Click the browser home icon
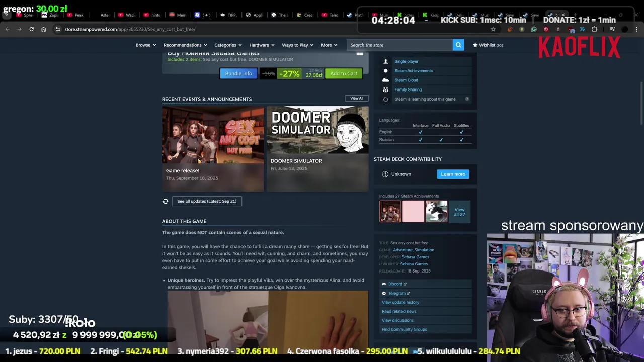This screenshot has height=362, width=644. pos(43,29)
